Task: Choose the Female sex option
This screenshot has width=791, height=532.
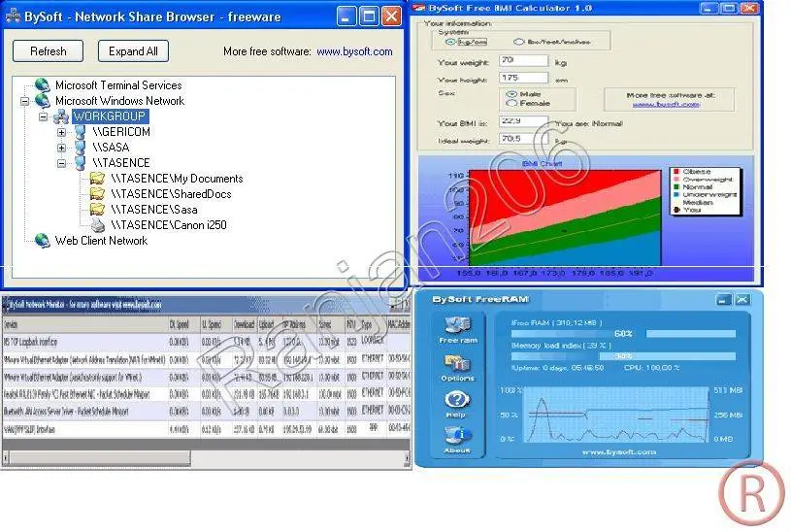Action: tap(511, 104)
